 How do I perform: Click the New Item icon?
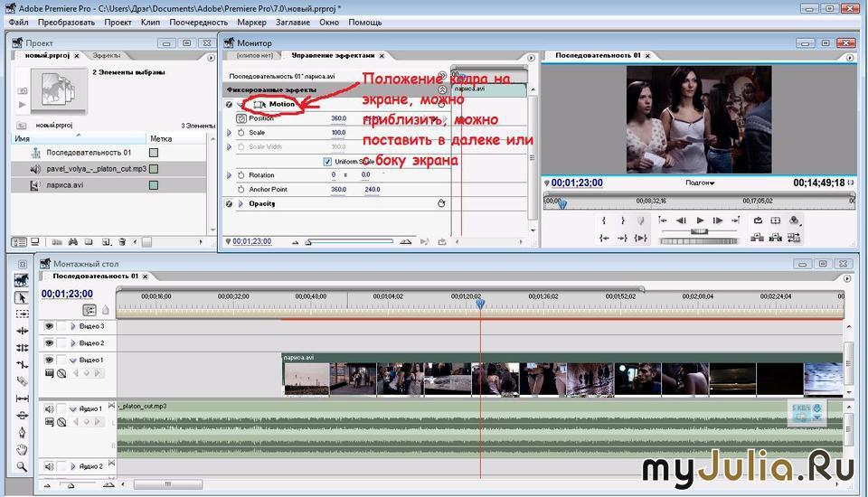(x=106, y=242)
